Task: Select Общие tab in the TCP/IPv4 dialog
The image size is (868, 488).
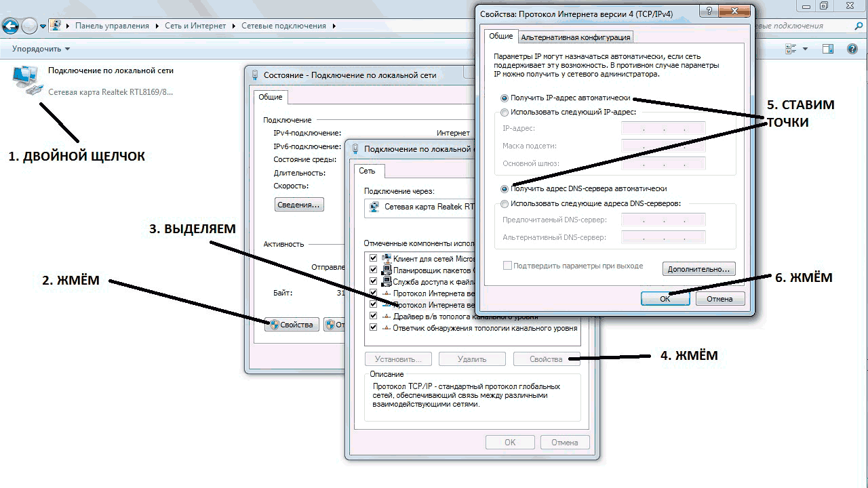Action: [x=501, y=36]
